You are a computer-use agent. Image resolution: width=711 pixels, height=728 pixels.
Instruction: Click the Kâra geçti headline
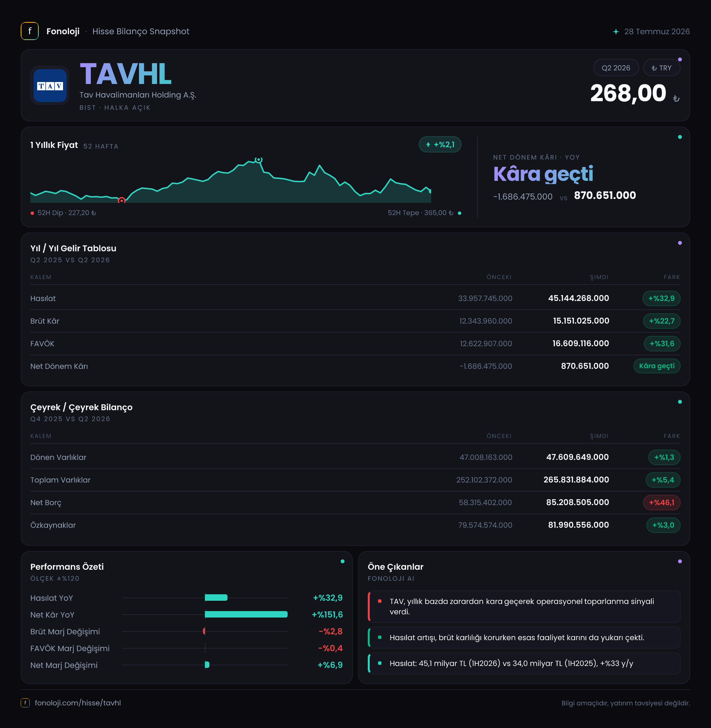pos(543,174)
